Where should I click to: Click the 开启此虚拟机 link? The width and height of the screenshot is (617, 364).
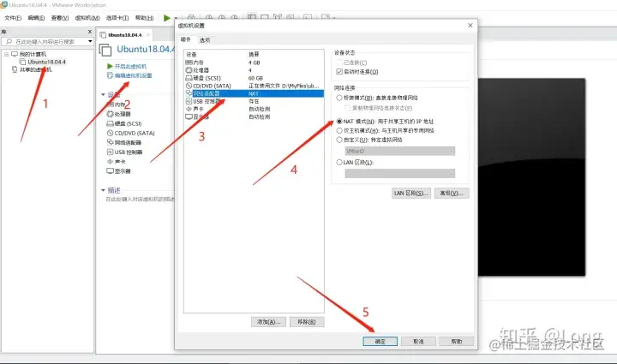[x=130, y=67]
